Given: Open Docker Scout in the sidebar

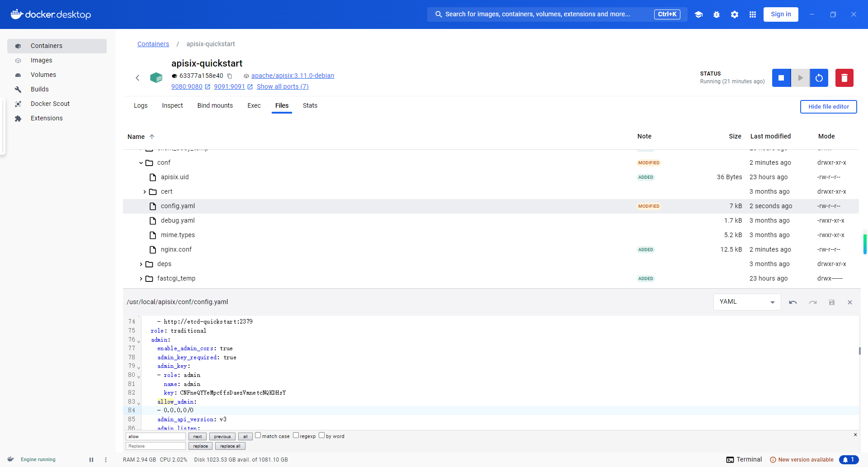Looking at the screenshot, I should tap(57, 104).
